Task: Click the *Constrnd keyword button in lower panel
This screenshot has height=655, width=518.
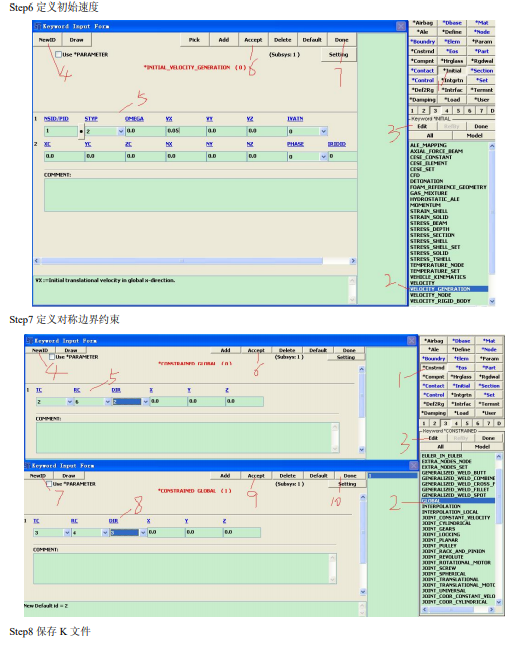Action: coord(433,368)
